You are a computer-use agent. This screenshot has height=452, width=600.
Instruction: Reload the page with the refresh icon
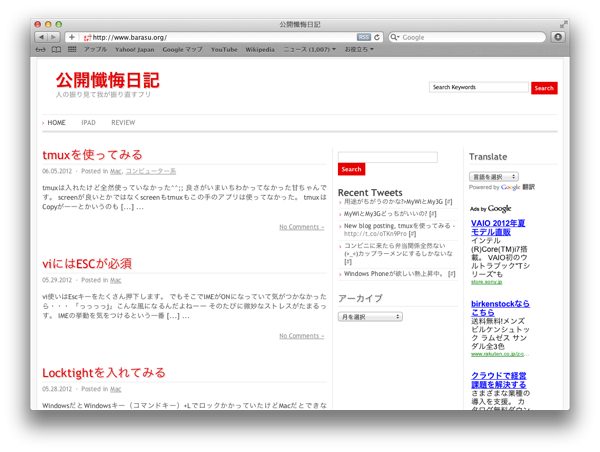377,37
